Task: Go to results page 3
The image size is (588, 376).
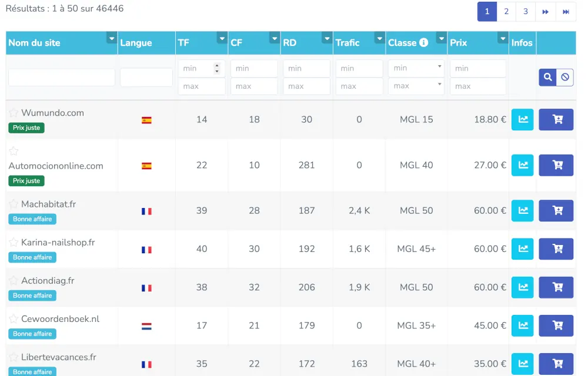Action: 526,12
